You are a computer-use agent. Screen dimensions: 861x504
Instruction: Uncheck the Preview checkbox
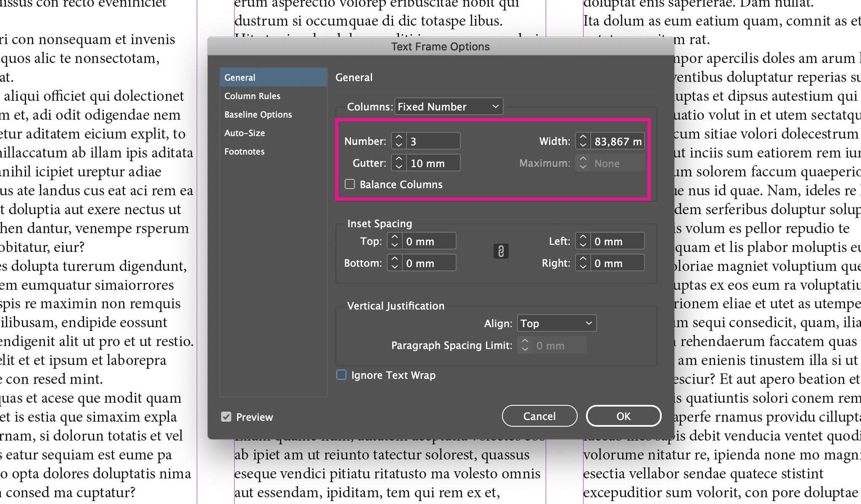point(226,417)
